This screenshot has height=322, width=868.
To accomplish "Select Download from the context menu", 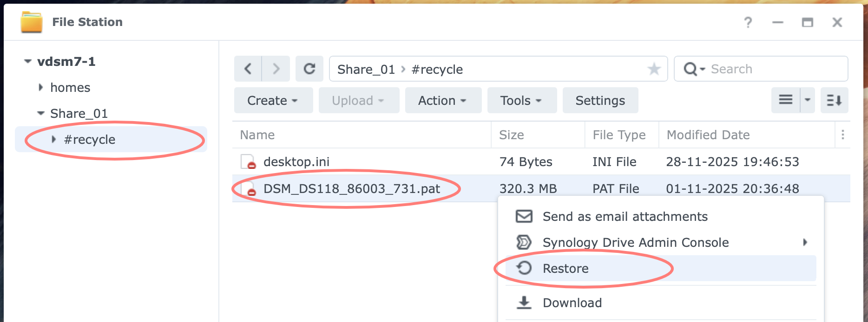I will pos(661,303).
